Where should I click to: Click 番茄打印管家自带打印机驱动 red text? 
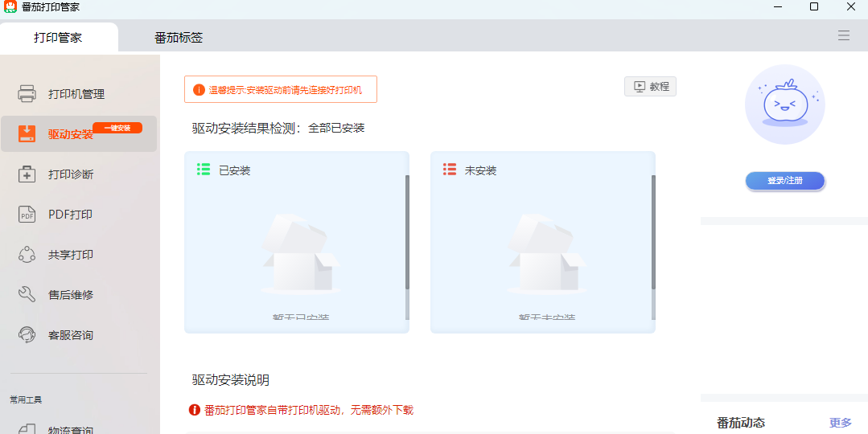point(309,410)
